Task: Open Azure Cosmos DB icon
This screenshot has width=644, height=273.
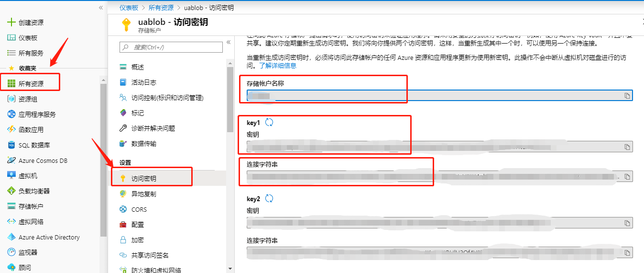Action: coord(11,160)
